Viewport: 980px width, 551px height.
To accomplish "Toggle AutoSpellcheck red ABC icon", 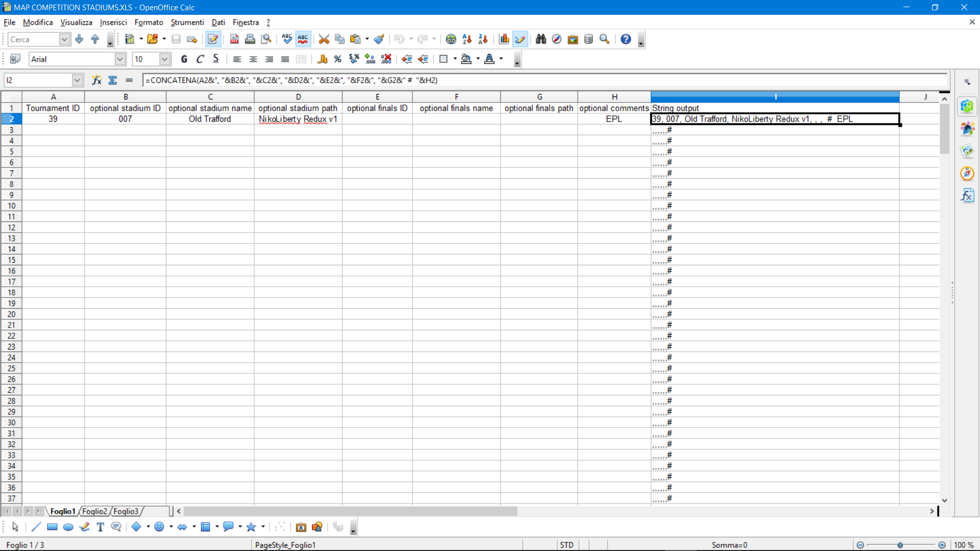I will (303, 39).
